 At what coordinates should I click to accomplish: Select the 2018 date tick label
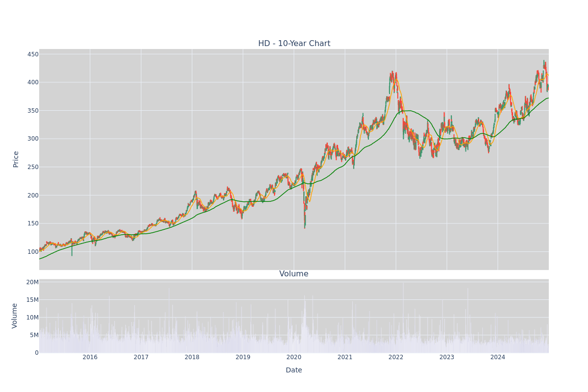[192, 357]
